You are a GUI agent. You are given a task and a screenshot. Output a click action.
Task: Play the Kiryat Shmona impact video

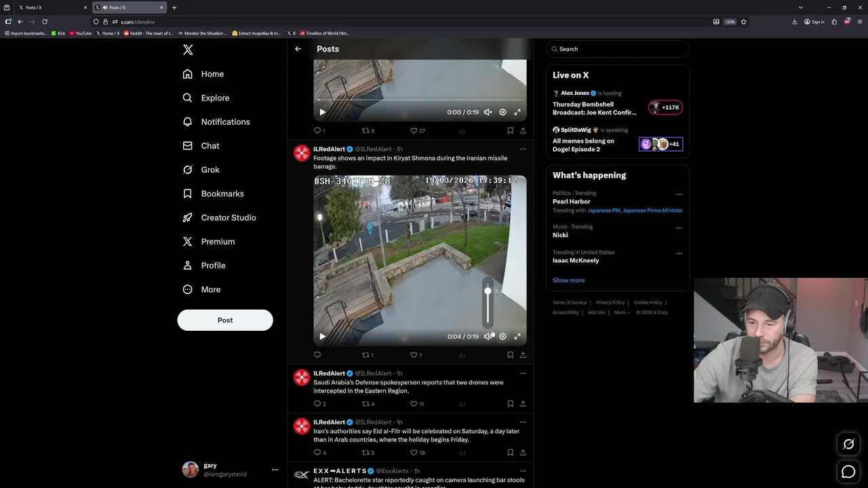pyautogui.click(x=322, y=336)
